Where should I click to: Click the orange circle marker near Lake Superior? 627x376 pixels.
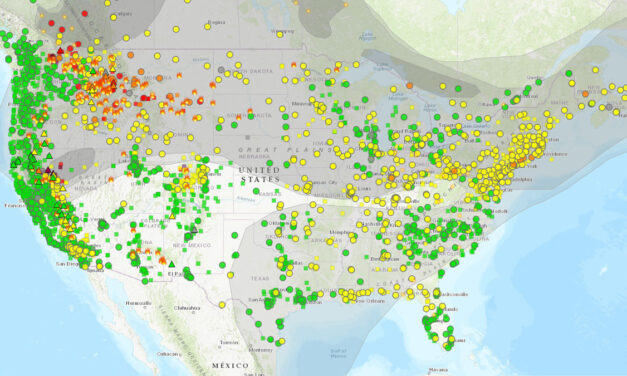click(x=409, y=86)
